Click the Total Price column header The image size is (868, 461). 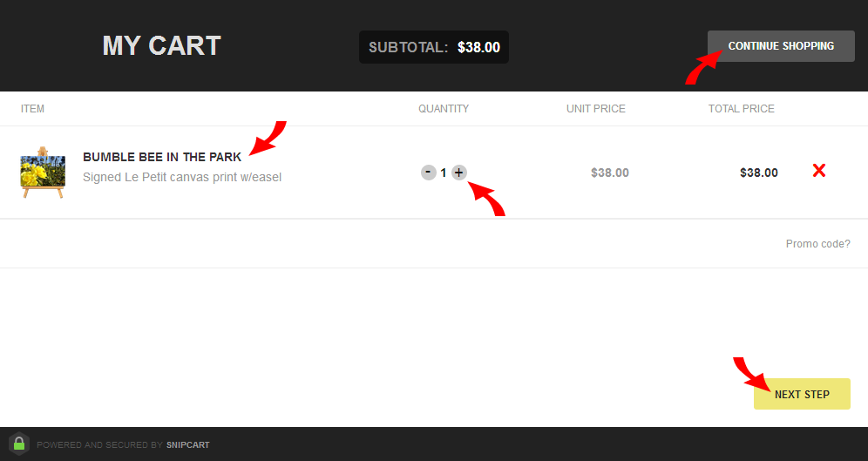[x=742, y=109]
